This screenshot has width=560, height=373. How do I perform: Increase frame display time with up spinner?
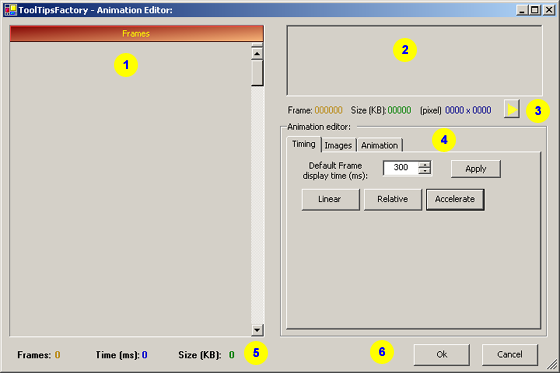click(425, 165)
